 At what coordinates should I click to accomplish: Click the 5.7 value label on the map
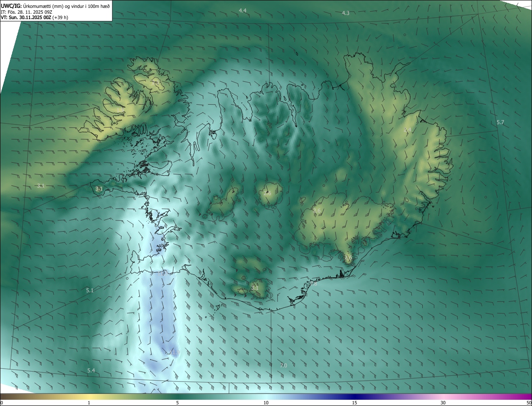tap(500, 122)
